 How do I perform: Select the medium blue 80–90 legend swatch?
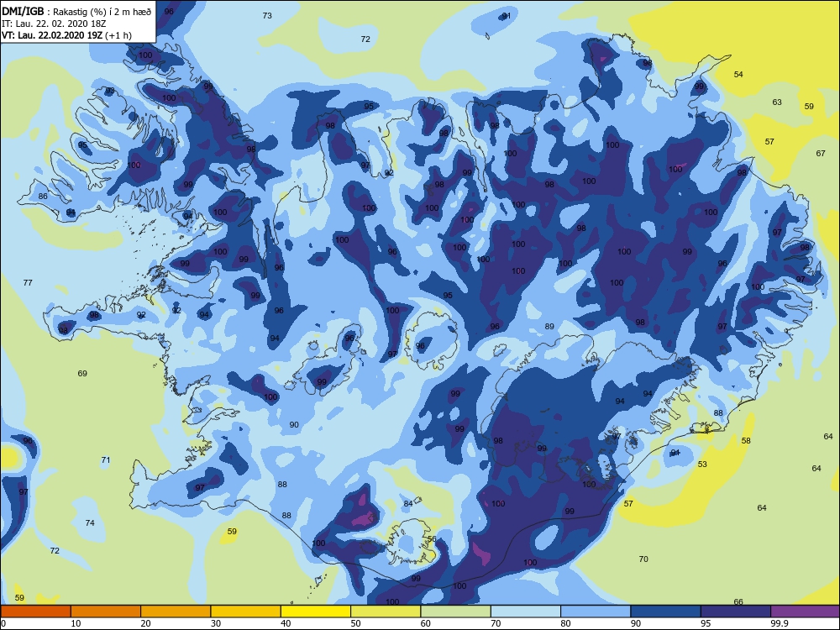tap(596, 612)
